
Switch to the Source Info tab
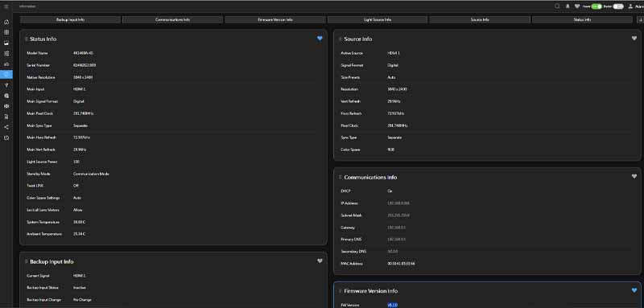tap(480, 19)
